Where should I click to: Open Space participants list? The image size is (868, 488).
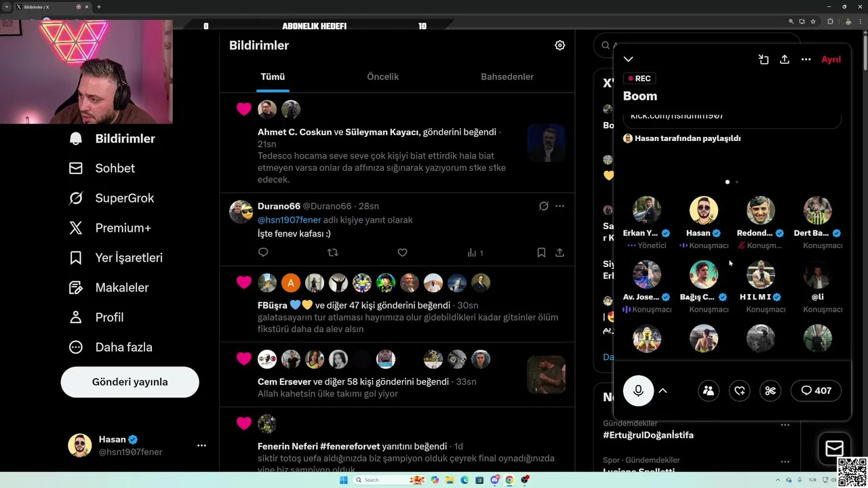(709, 390)
